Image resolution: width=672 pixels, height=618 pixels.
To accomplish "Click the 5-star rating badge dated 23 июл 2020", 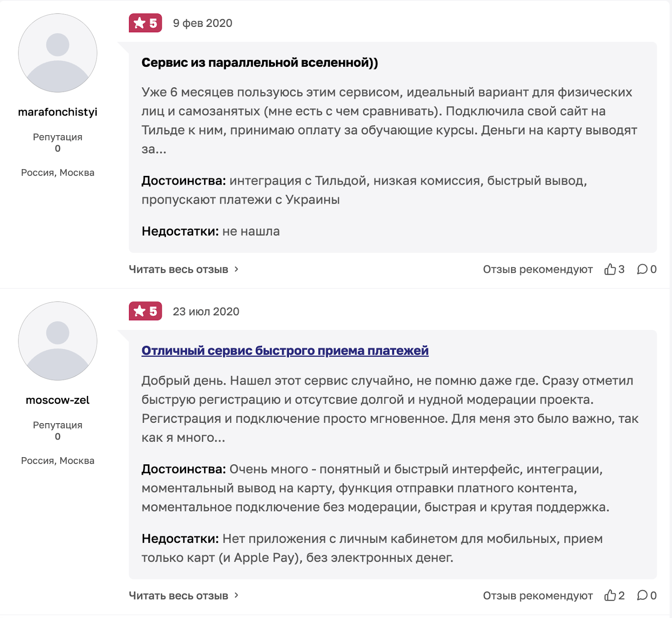I will click(145, 311).
